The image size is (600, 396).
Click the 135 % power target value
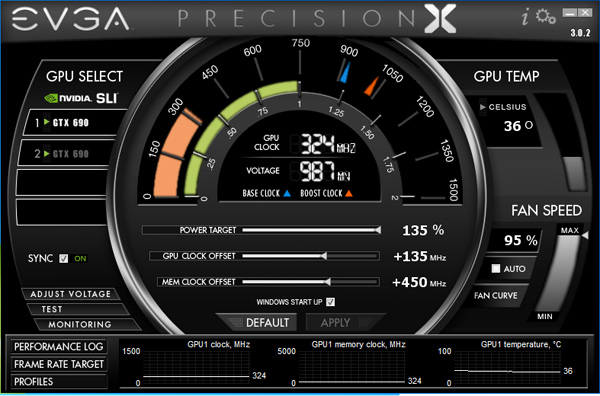423,230
